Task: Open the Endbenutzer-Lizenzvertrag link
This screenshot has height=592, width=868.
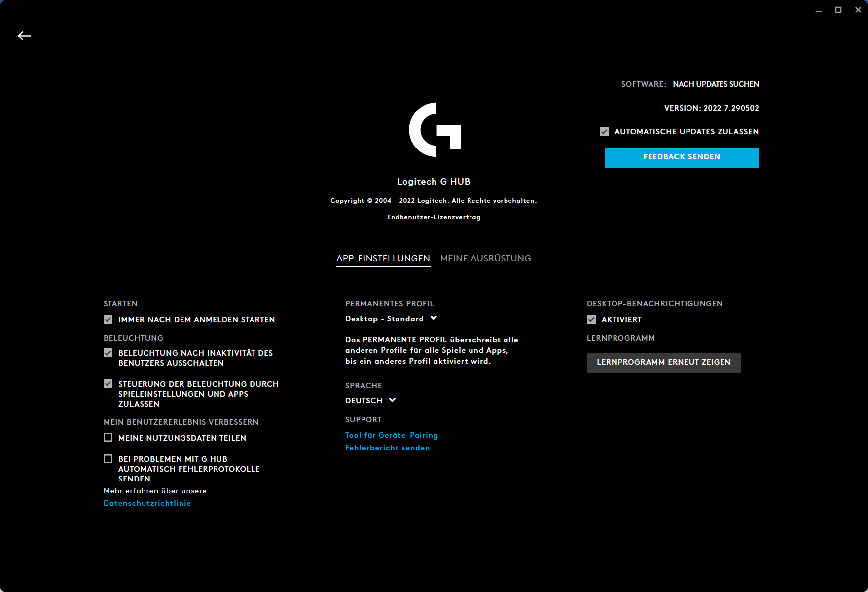Action: tap(434, 217)
